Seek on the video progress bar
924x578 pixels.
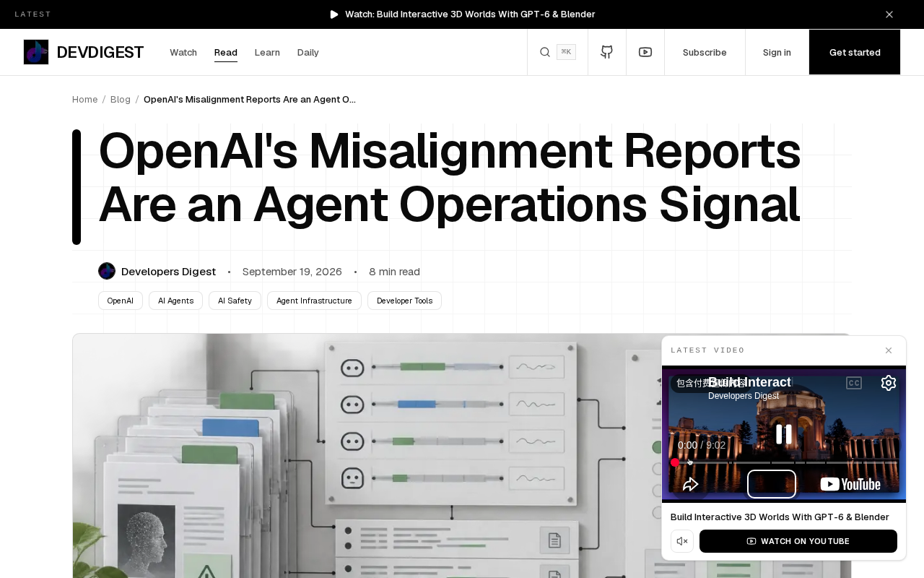pyautogui.click(x=784, y=462)
